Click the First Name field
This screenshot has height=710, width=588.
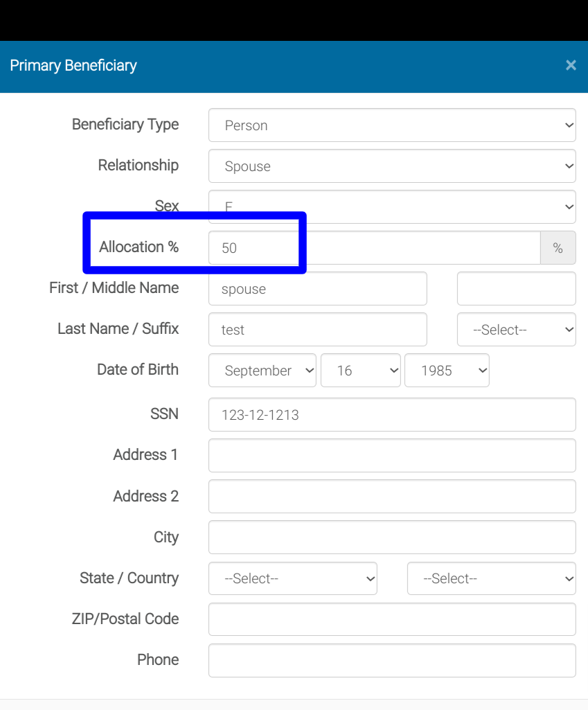(x=317, y=289)
